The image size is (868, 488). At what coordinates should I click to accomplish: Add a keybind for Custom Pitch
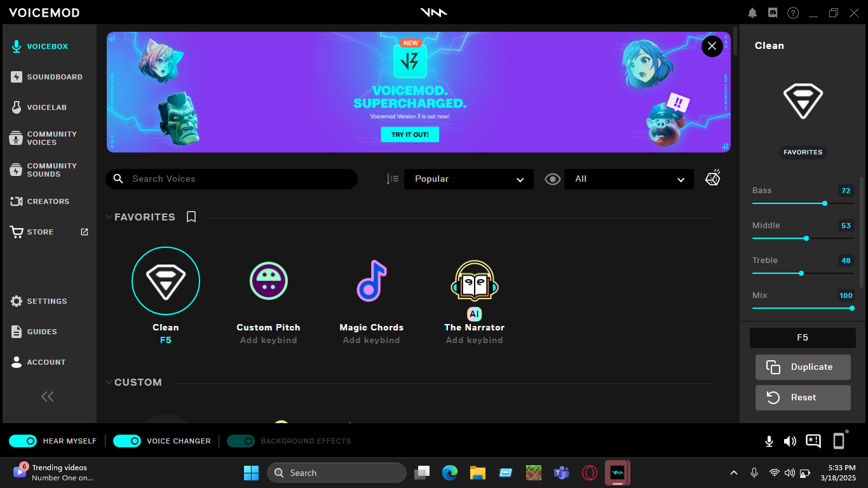coord(269,340)
